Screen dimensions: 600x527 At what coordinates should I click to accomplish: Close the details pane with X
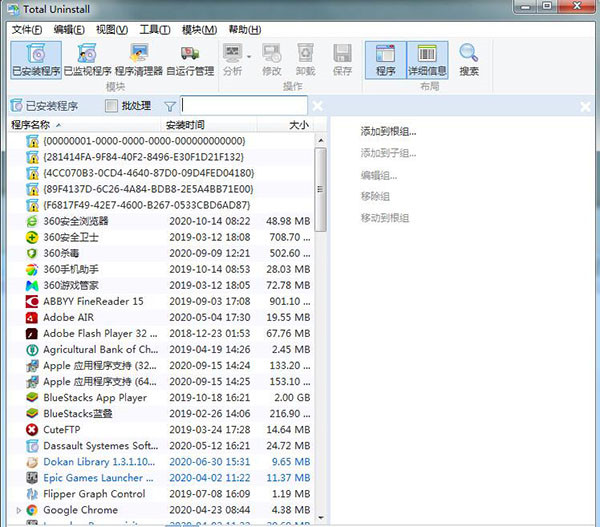click(x=585, y=106)
